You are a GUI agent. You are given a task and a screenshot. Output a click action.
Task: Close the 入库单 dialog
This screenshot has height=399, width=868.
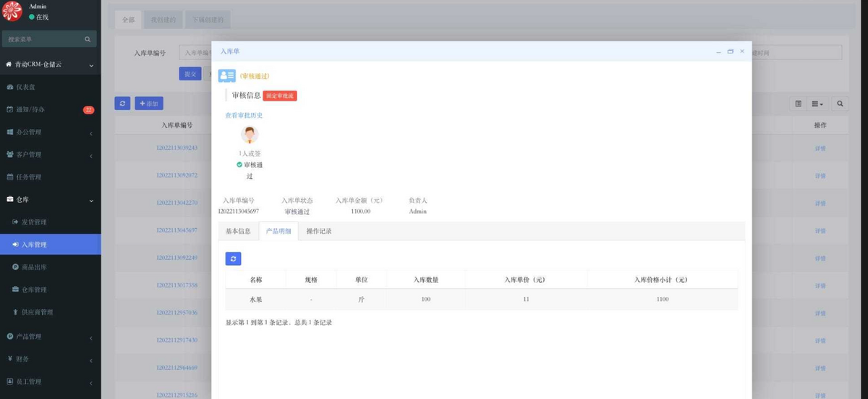[741, 51]
